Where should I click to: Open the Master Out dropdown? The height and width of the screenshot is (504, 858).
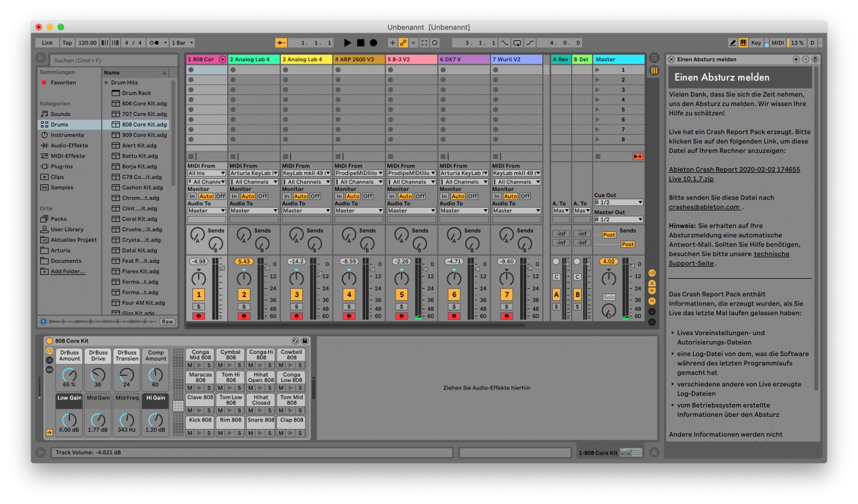(619, 219)
